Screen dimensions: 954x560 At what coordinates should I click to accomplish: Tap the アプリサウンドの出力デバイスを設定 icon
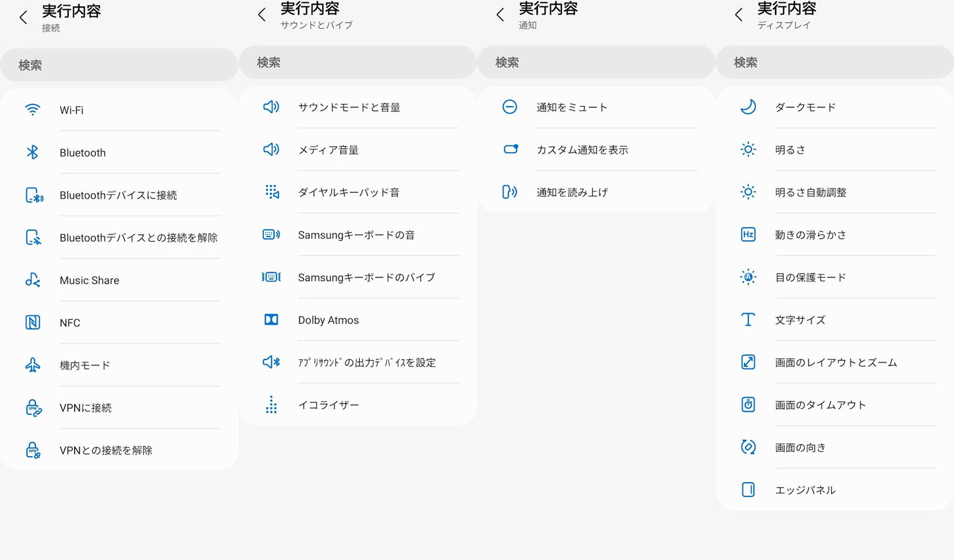(x=271, y=362)
